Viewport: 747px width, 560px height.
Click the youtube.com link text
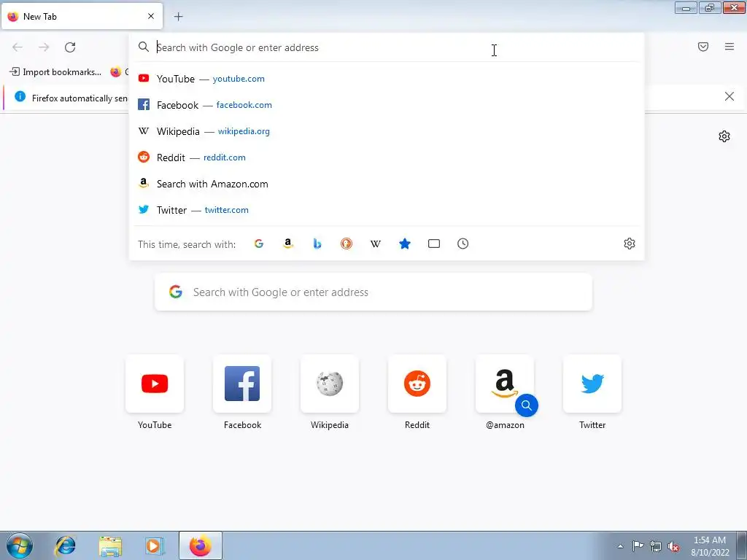click(x=239, y=79)
